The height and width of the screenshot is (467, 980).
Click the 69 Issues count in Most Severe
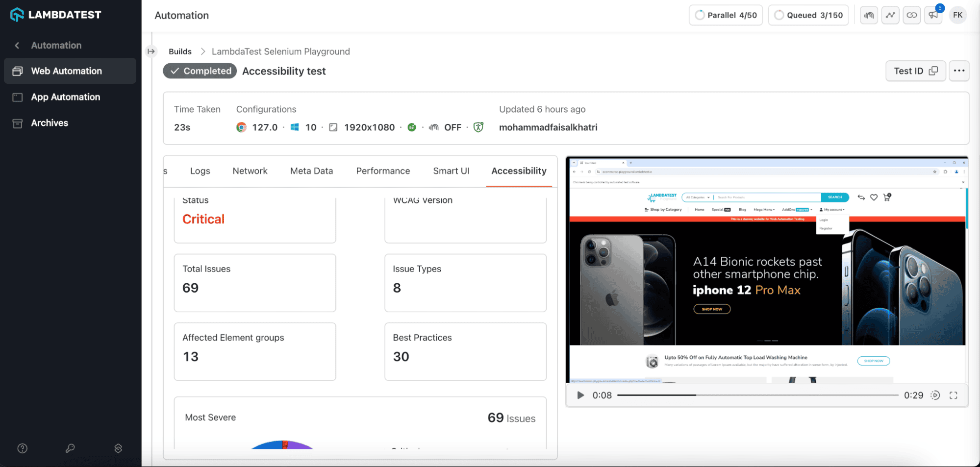click(x=511, y=418)
